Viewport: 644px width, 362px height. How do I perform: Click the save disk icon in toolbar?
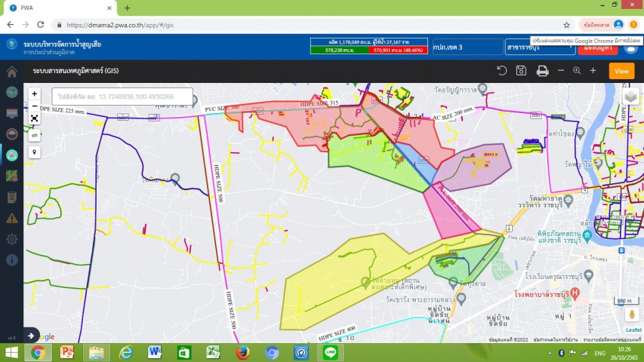(x=521, y=71)
